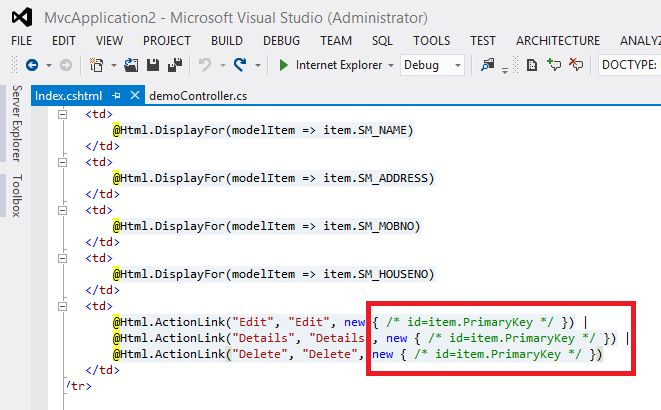Screen dimensions: 661x410
Task: Open the ARCHITECTURE menu
Action: coord(558,40)
